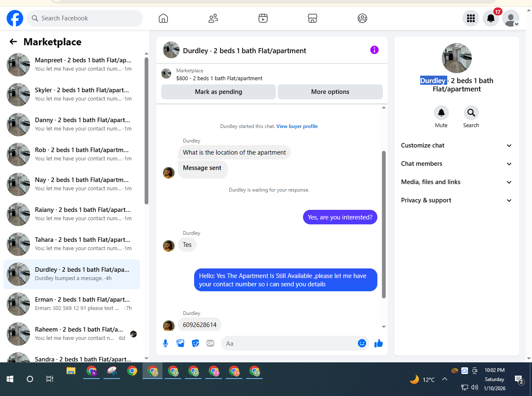532x396 pixels.
Task: Open the Manpreet conversation
Action: (71, 65)
